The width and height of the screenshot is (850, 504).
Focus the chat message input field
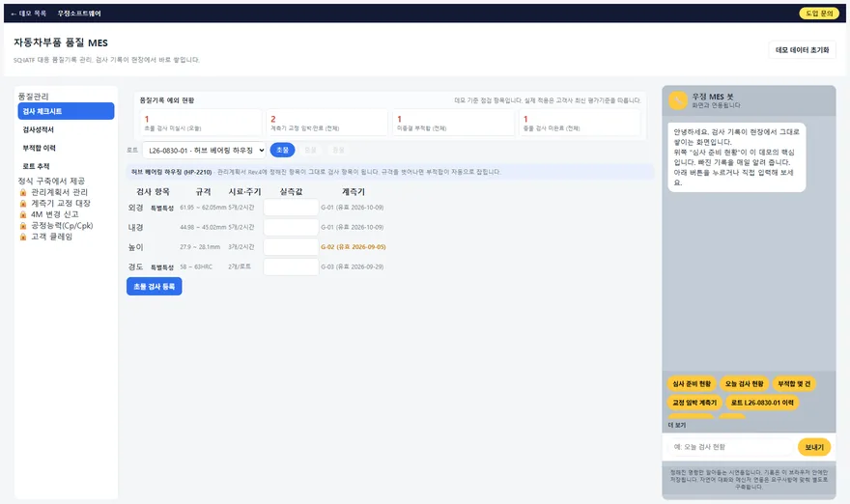point(731,447)
